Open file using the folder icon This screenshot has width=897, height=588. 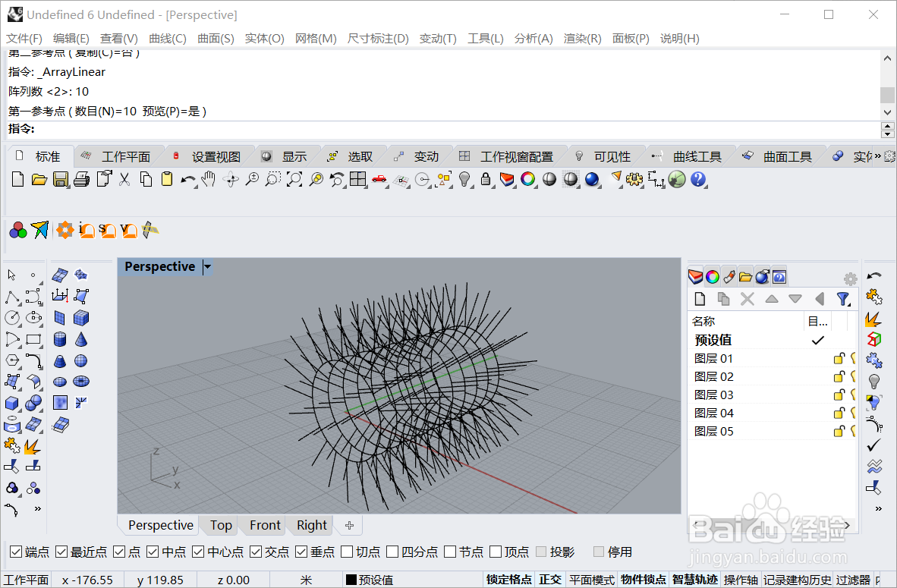click(39, 180)
